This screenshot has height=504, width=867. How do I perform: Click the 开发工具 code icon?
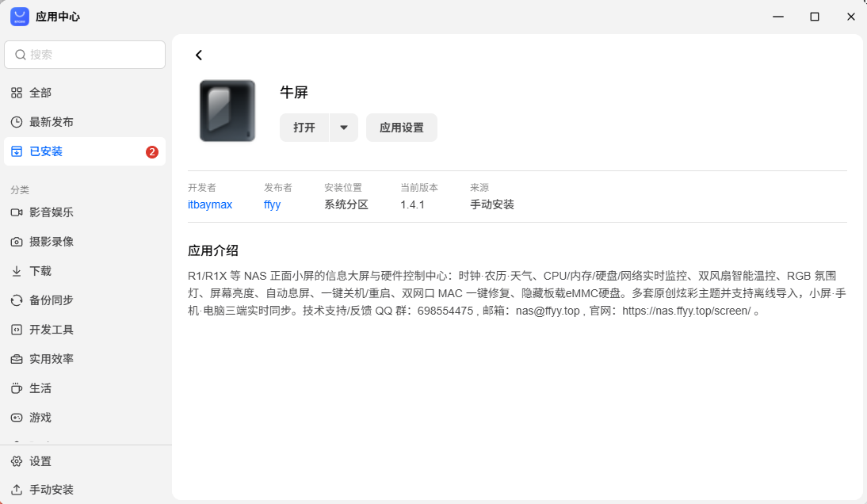[x=17, y=330]
